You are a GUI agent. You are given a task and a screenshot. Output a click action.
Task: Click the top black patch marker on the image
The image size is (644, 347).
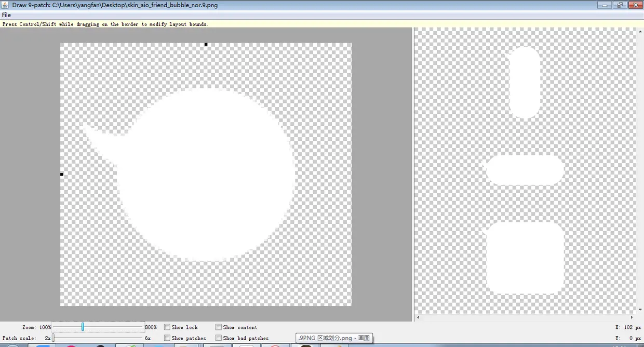[206, 44]
